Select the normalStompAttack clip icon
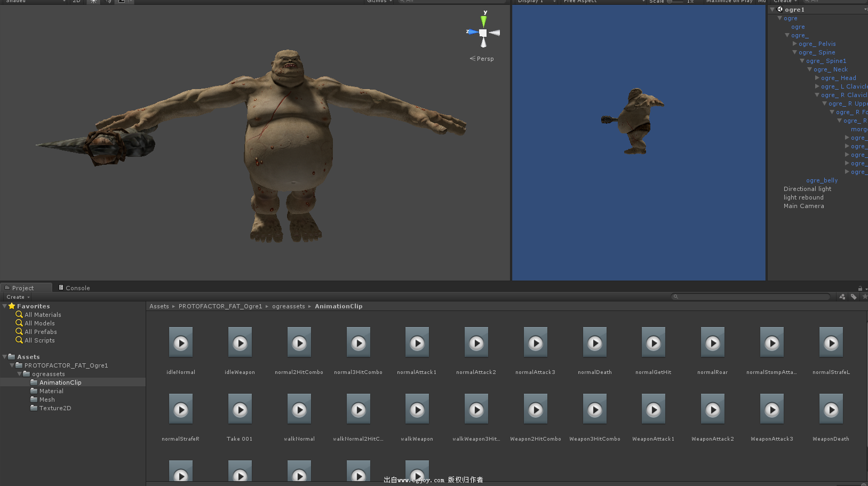Viewport: 868px width, 486px height. 772,342
